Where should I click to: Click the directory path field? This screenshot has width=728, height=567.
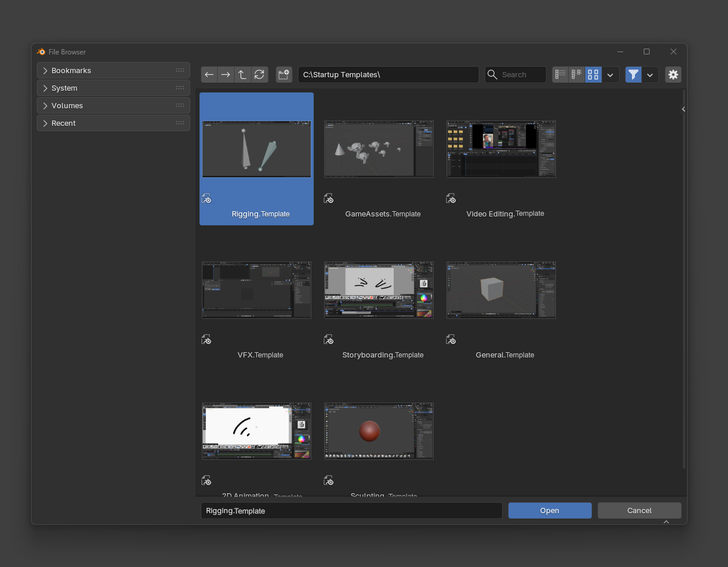(x=389, y=74)
